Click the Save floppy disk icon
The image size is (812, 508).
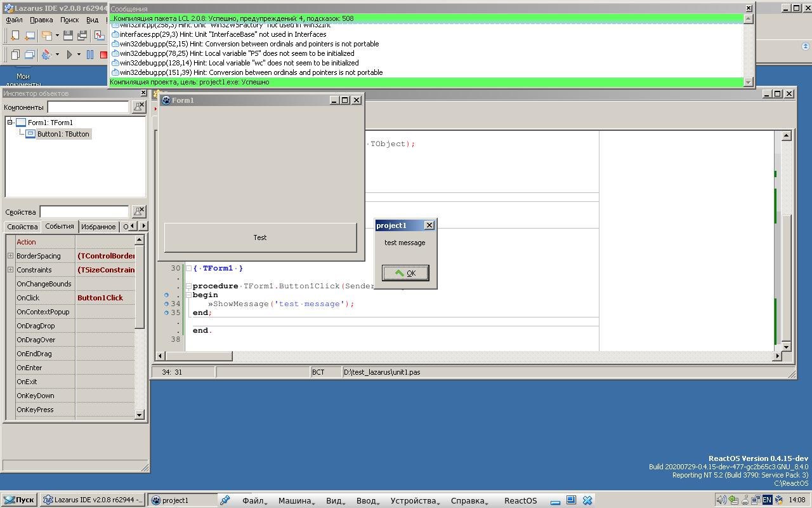coord(68,36)
